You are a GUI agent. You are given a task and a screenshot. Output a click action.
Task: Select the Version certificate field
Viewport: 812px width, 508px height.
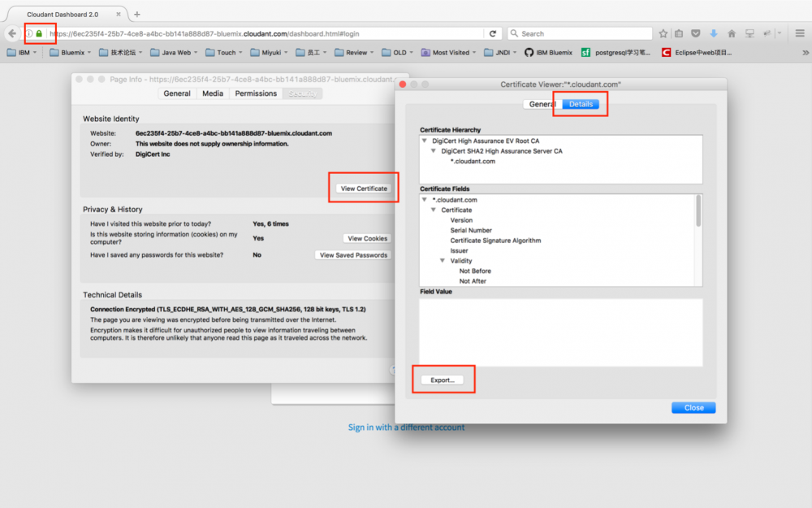[x=461, y=220]
